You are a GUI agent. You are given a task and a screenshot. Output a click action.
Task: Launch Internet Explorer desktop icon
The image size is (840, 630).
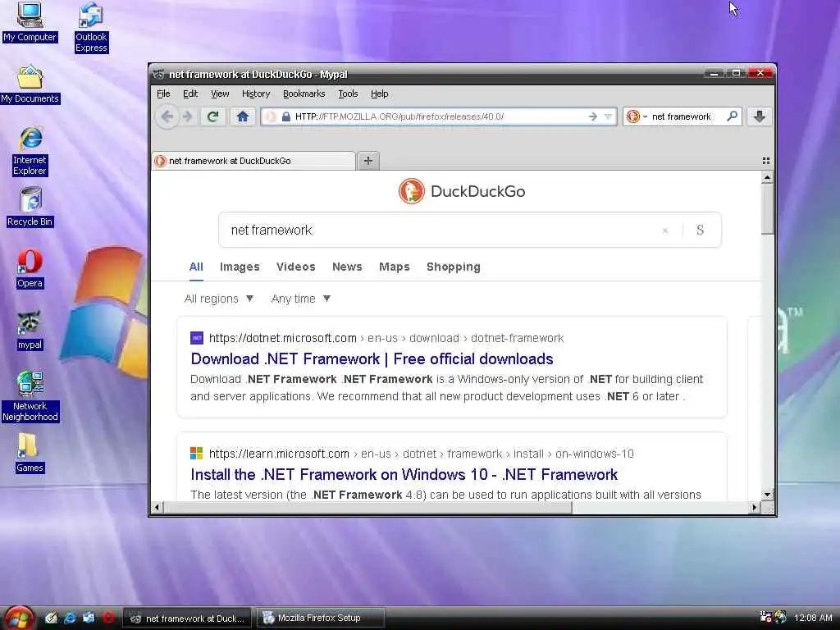(30, 151)
